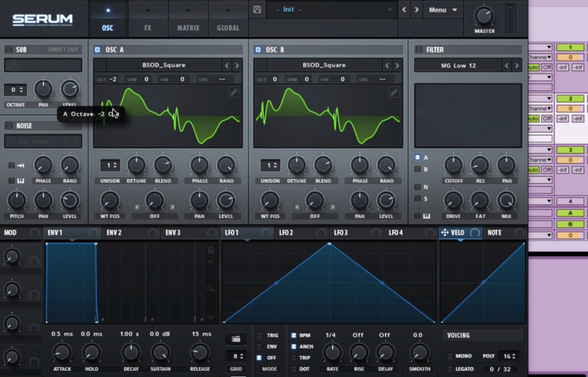Click the VELO move crosshair icon
588x377 pixels.
(x=445, y=233)
